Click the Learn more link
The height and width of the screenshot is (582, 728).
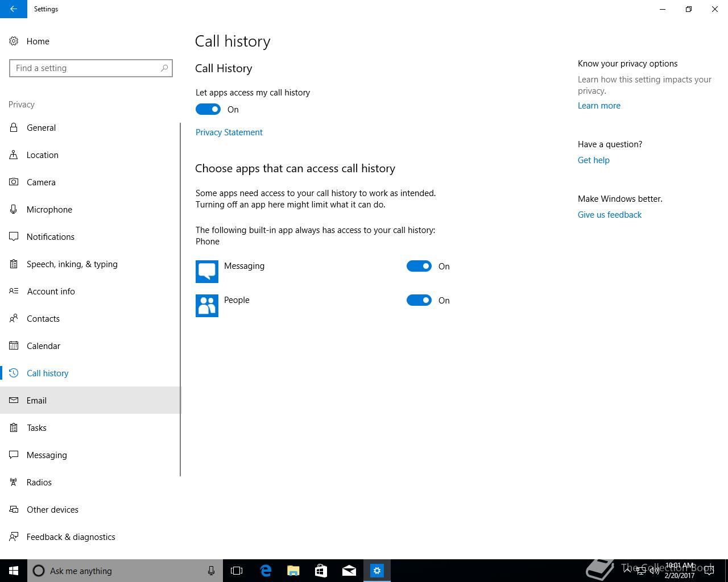(x=599, y=106)
